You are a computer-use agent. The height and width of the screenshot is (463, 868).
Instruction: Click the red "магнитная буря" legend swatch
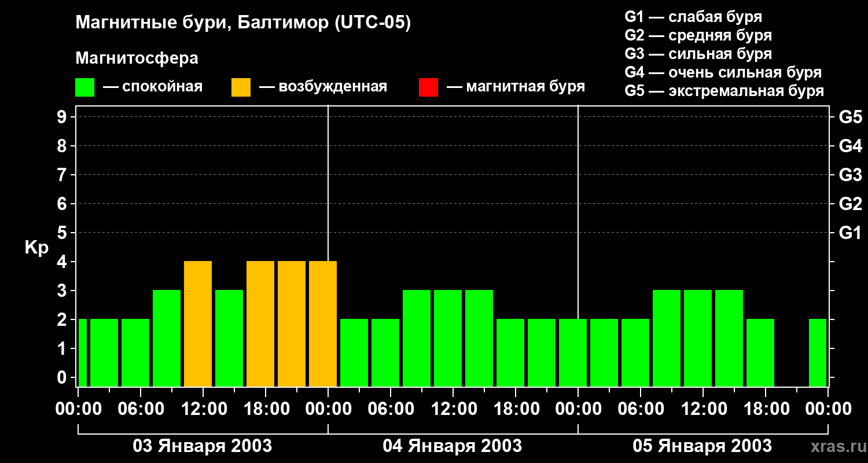coord(428,87)
